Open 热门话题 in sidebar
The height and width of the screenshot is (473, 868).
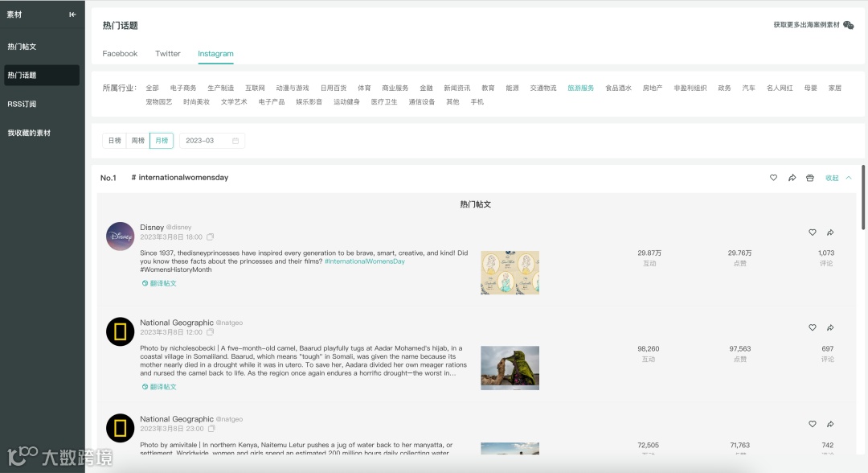coord(42,76)
